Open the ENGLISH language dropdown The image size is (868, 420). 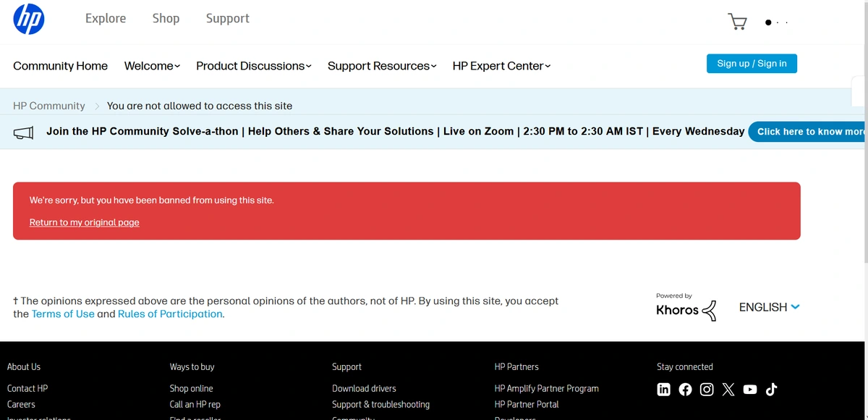(769, 307)
